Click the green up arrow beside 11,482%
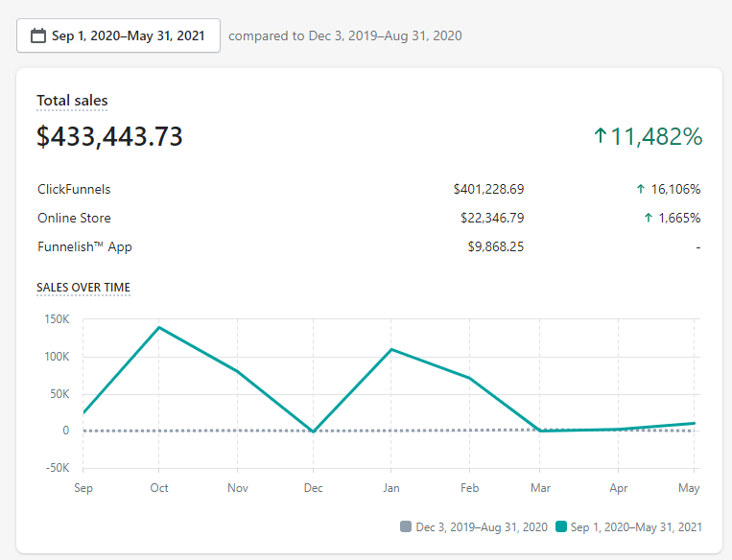This screenshot has height=560, width=732. coord(601,136)
